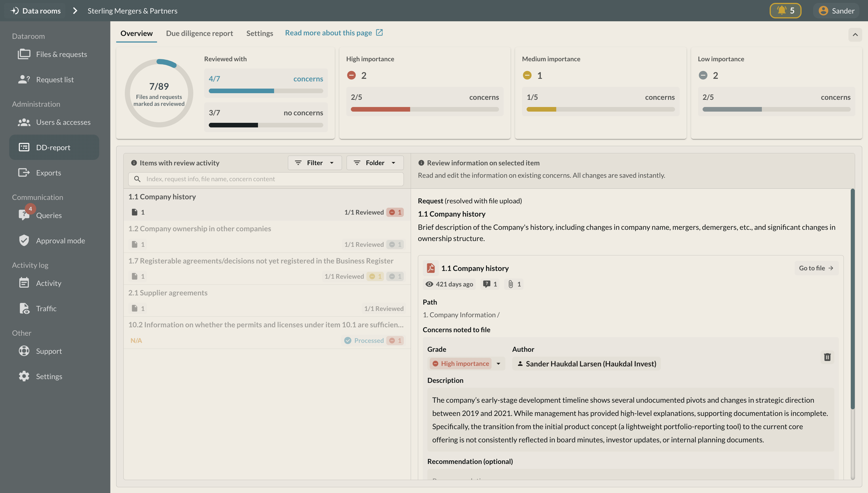Switch to Due diligence report tab
Image resolution: width=868 pixels, height=493 pixels.
pyautogui.click(x=199, y=33)
